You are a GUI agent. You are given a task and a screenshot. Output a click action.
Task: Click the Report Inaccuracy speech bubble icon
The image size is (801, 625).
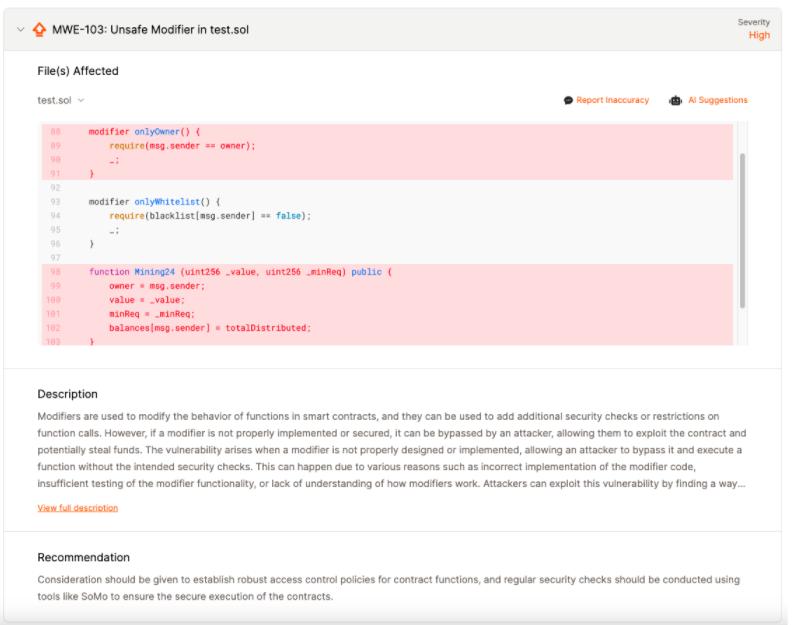[568, 100]
